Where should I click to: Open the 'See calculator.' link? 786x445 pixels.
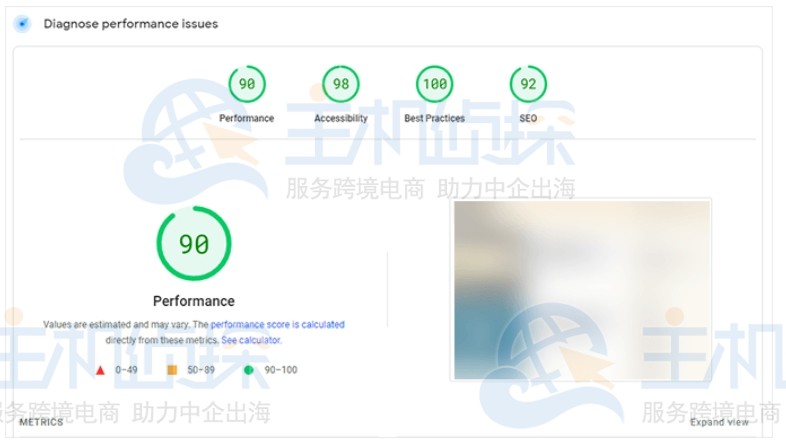[x=252, y=340]
